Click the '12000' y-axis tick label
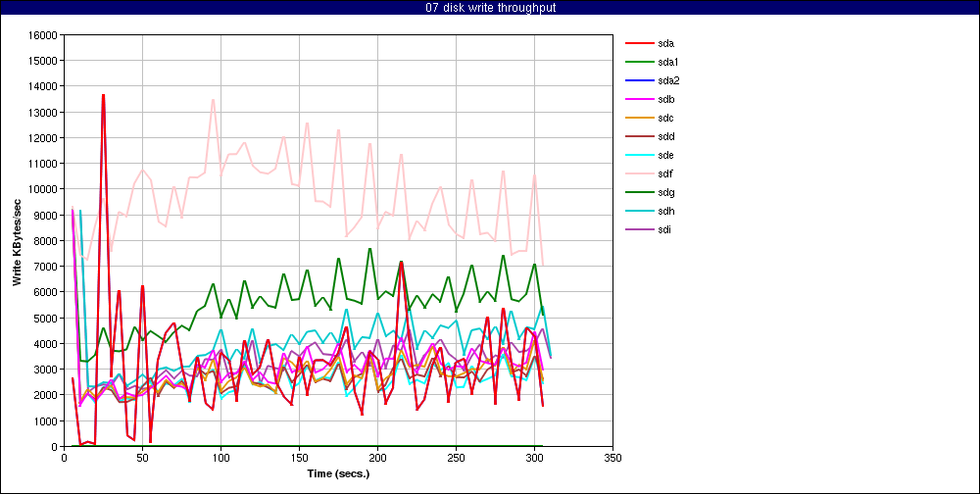Screen dimensions: 980x494 [x=44, y=137]
